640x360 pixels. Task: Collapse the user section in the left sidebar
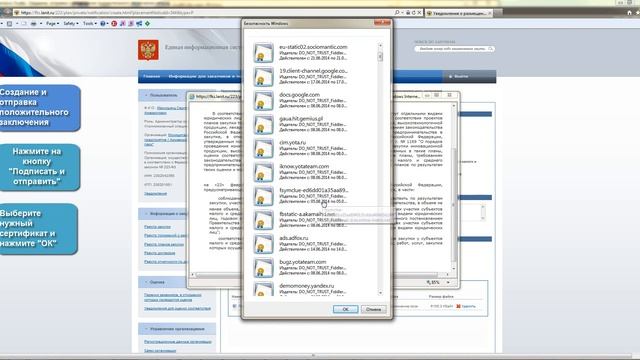click(x=146, y=96)
